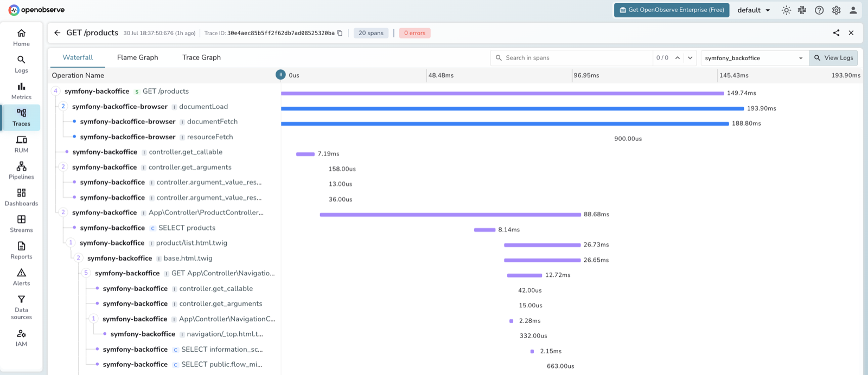Click the 26.73ms product/list.html.twig span bar
This screenshot has height=375, width=868.
(542, 245)
